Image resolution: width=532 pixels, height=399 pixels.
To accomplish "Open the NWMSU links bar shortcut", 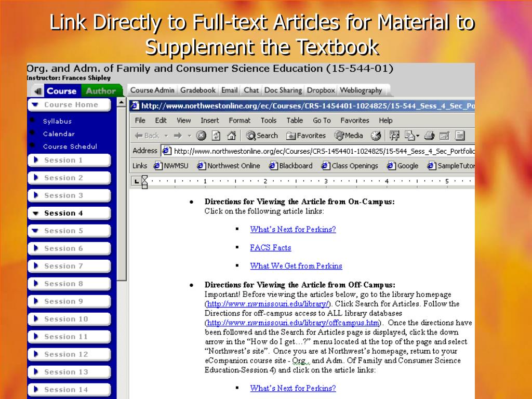I will 170,166.
